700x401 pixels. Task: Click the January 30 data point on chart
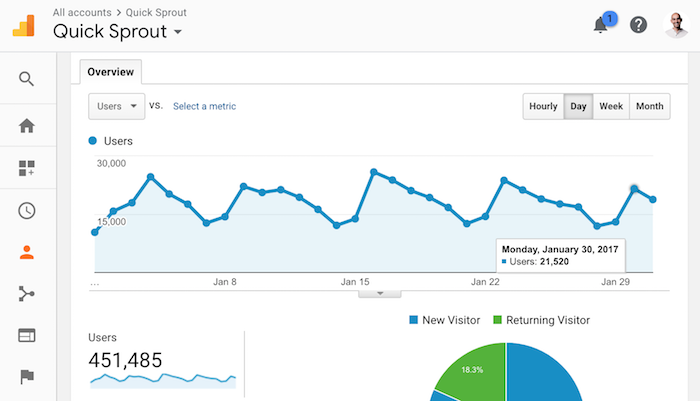pyautogui.click(x=634, y=189)
